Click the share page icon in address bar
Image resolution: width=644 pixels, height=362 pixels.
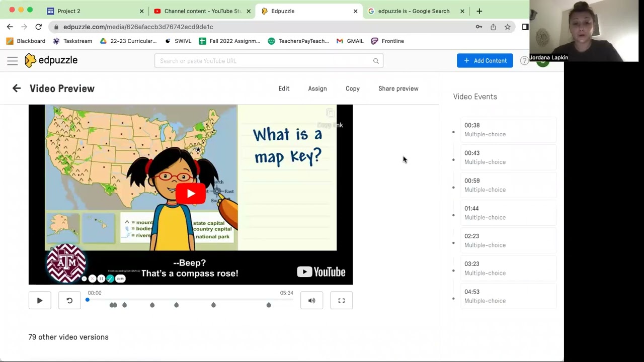click(x=493, y=27)
